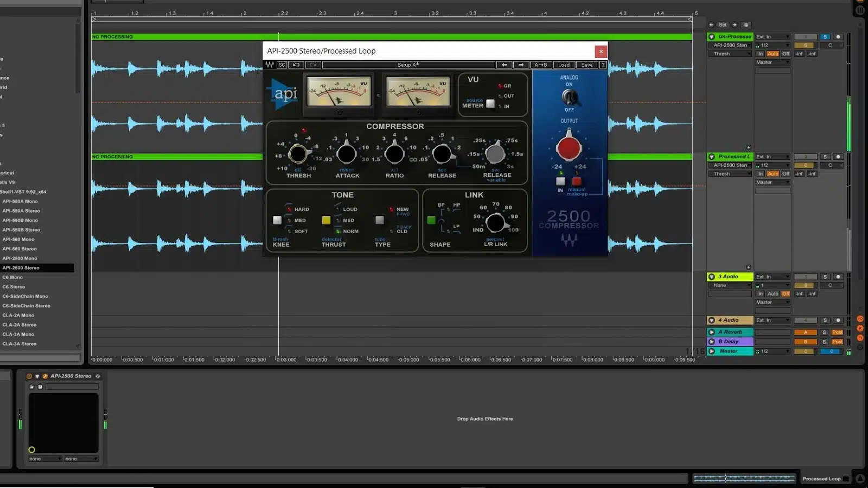Click the Save preset button

[586, 65]
